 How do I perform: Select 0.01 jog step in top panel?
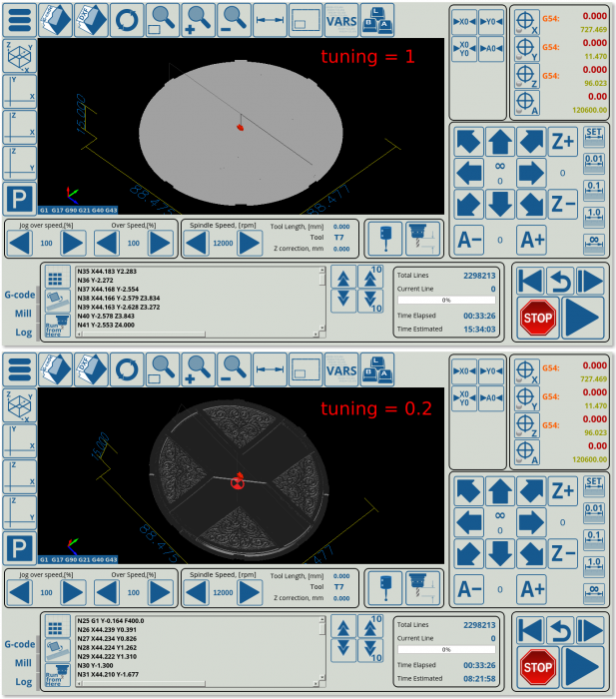(594, 164)
